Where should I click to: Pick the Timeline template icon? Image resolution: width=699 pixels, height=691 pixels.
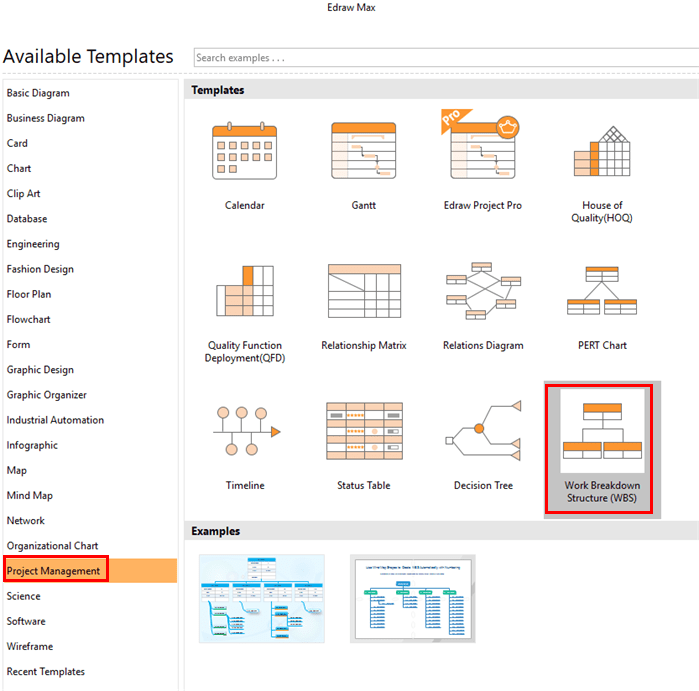tap(247, 431)
